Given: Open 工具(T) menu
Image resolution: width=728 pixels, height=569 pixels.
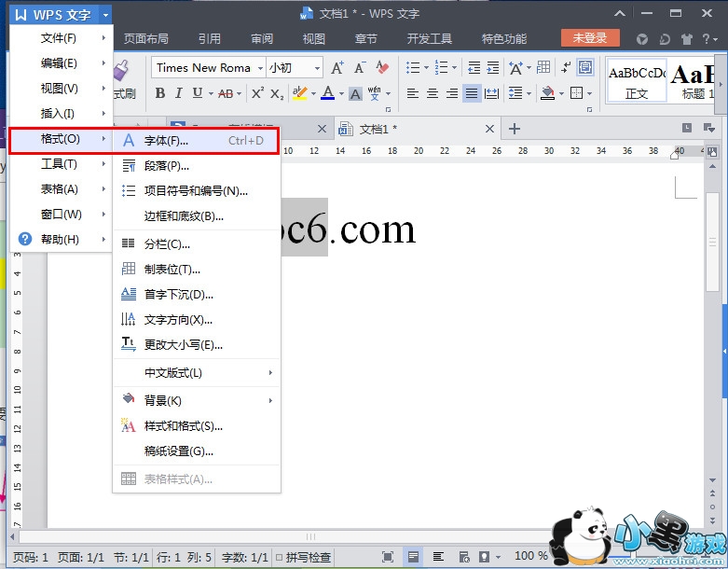Looking at the screenshot, I should 61,164.
